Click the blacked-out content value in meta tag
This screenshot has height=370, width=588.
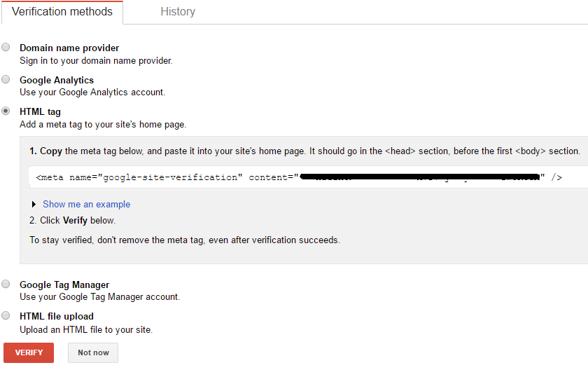coord(420,177)
